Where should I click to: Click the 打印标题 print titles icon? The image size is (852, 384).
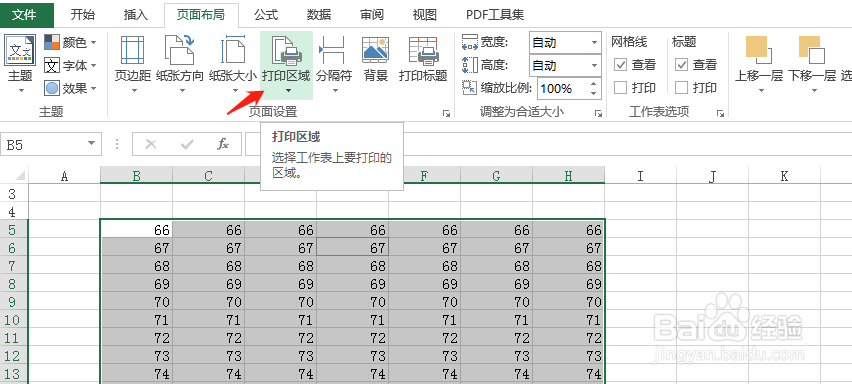[423, 50]
